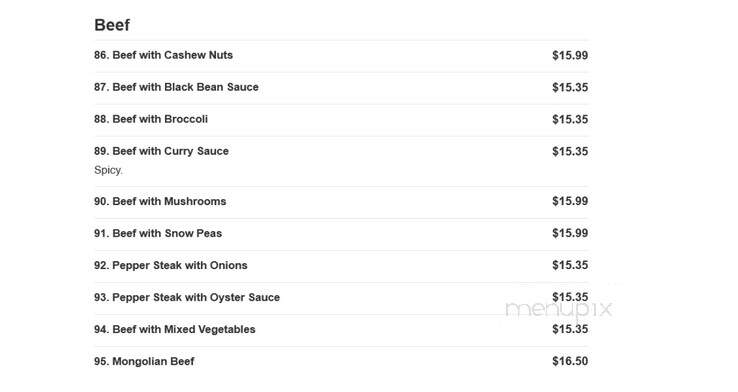738x392 pixels.
Task: Click $15.35 price for Beef with Broccoli
Action: coord(570,119)
